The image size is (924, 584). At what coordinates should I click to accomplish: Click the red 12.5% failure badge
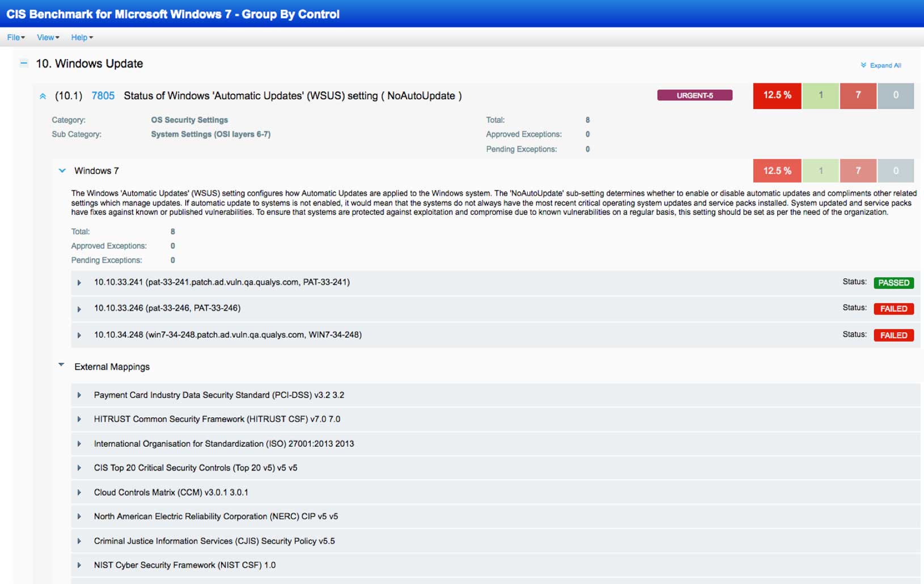pos(777,96)
